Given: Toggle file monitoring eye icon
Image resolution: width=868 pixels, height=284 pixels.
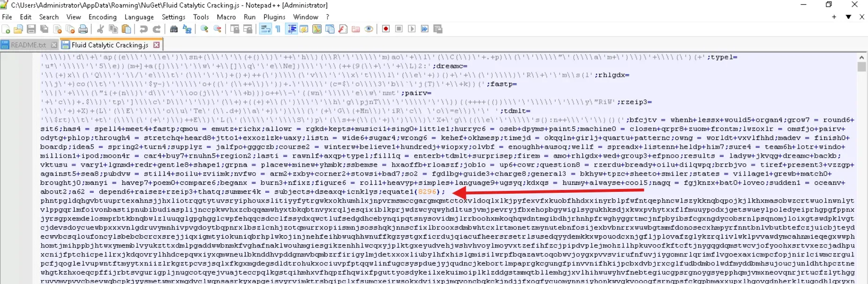Looking at the screenshot, I should (x=369, y=29).
